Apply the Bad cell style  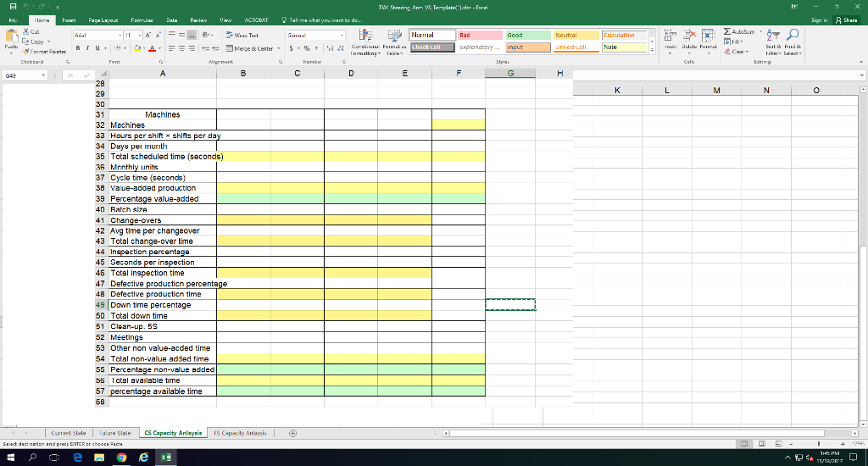[480, 35]
